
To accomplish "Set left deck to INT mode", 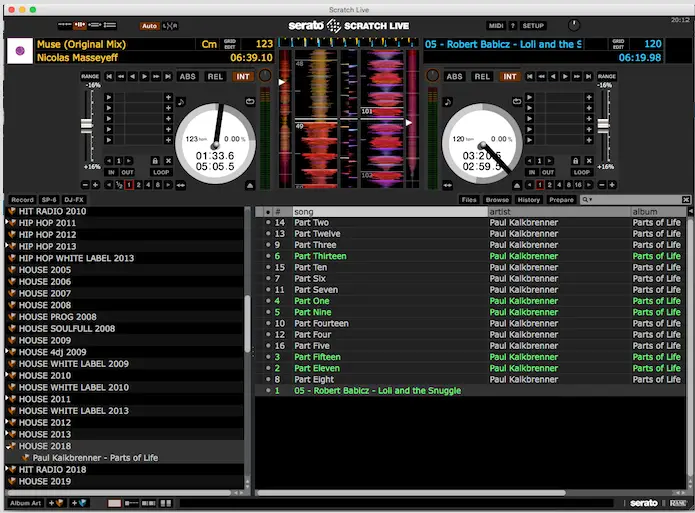I will (242, 76).
